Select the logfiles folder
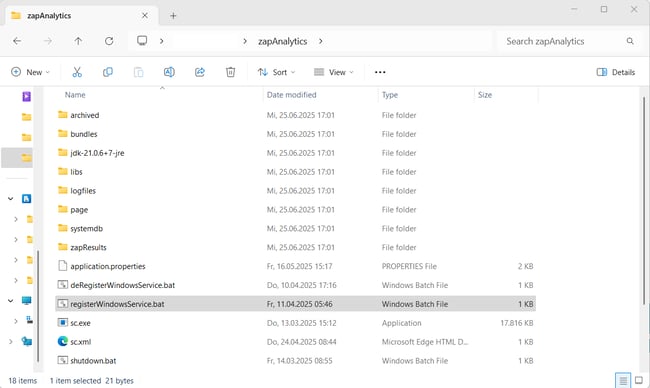The height and width of the screenshot is (388, 650). [295, 191]
